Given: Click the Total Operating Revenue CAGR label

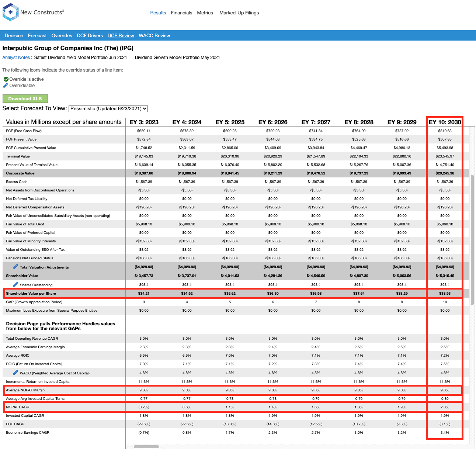Looking at the screenshot, I should 32,339.
